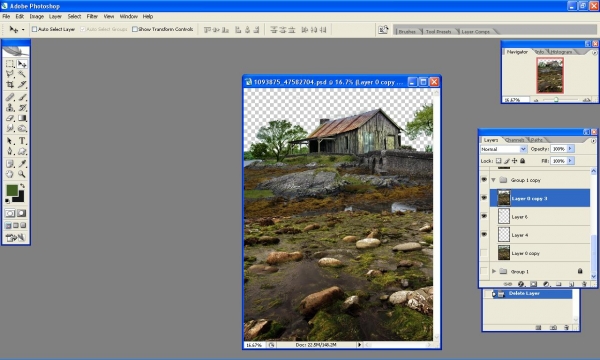Open the Tool Presets palette tab
Image resolution: width=600 pixels, height=360 pixels.
(x=438, y=31)
